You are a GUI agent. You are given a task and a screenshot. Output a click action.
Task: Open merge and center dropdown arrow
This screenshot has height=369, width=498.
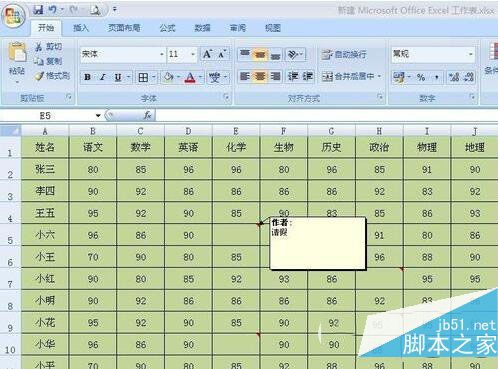pos(379,77)
